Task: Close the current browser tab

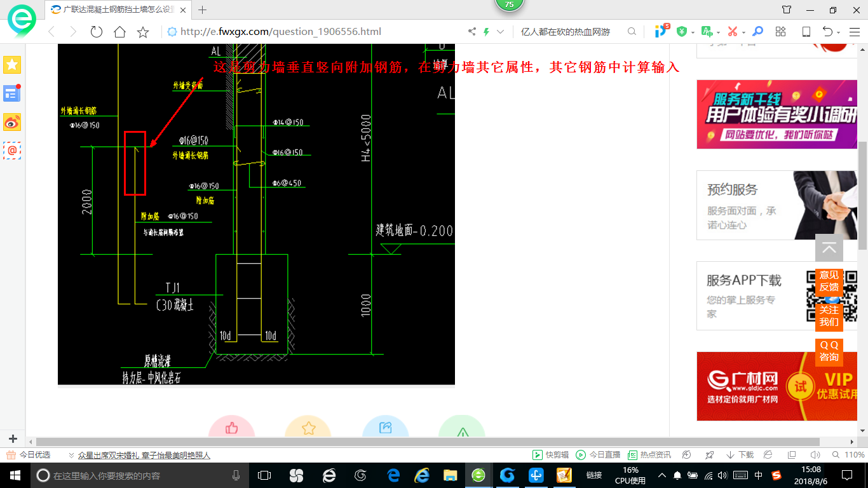Action: click(183, 10)
